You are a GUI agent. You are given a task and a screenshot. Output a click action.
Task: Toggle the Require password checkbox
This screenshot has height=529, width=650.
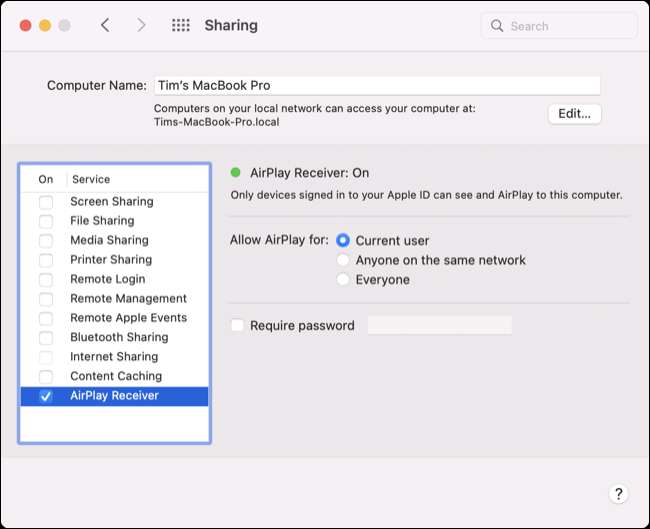pos(237,325)
